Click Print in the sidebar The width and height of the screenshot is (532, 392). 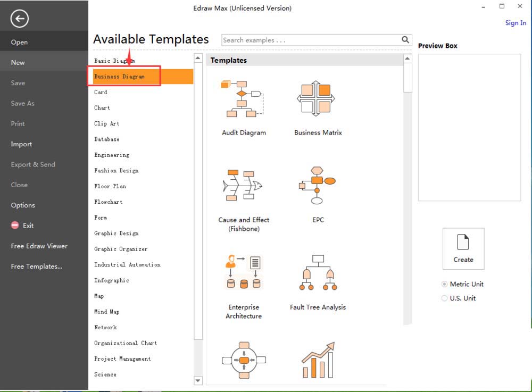(18, 123)
